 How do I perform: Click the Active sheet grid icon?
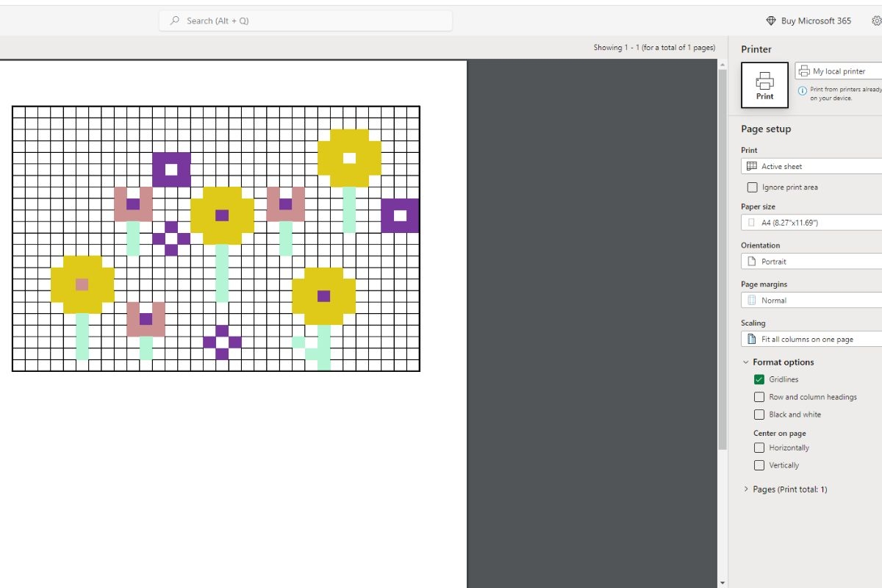coord(750,165)
